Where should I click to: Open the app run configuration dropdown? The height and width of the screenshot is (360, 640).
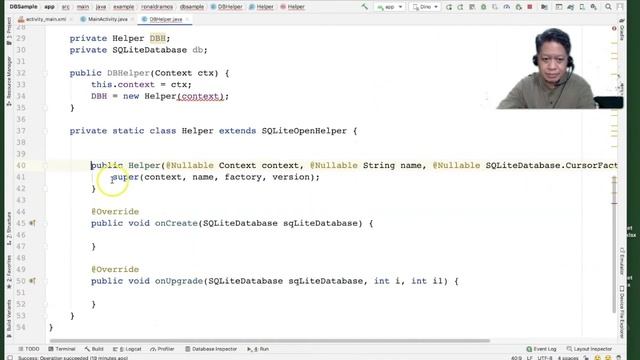(389, 7)
